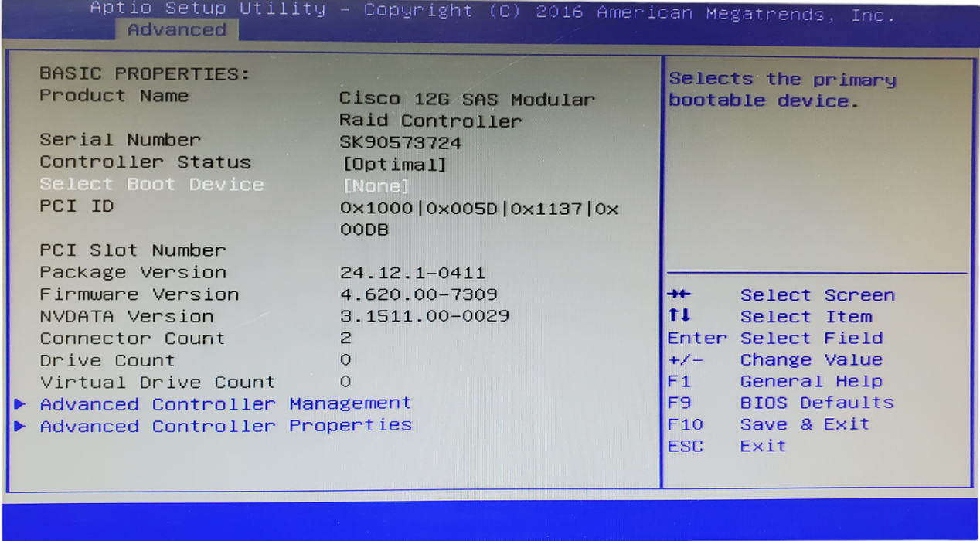980x541 pixels.
Task: Select the Select Boot Device option
Action: [x=152, y=184]
